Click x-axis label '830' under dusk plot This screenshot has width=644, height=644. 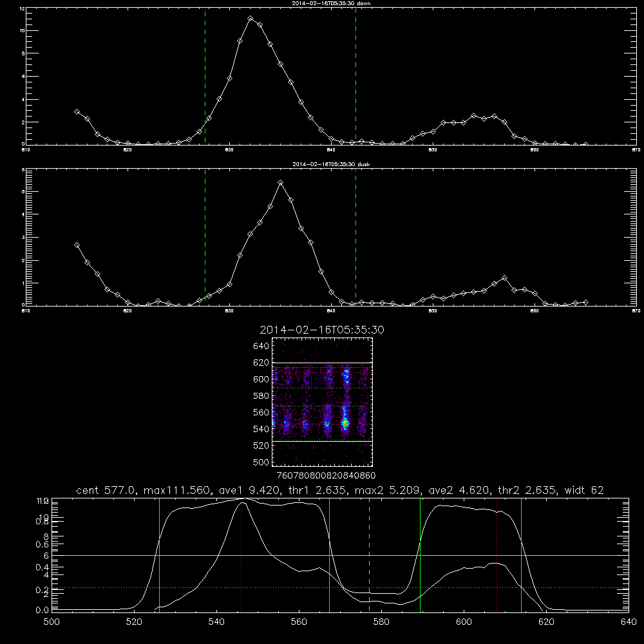pos(229,311)
